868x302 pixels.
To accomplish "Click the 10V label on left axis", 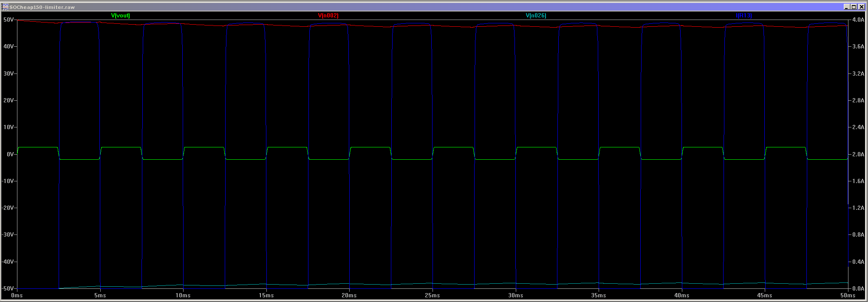I will click(8, 127).
